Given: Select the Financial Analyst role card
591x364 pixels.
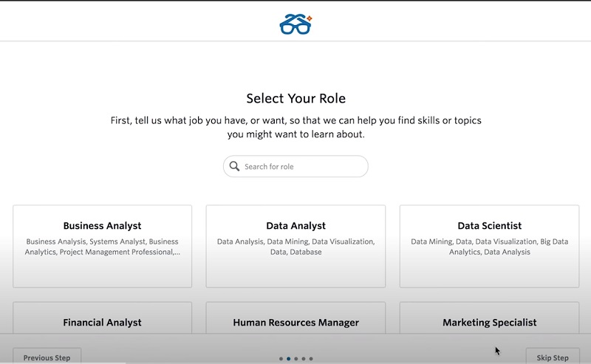Looking at the screenshot, I should tap(102, 317).
